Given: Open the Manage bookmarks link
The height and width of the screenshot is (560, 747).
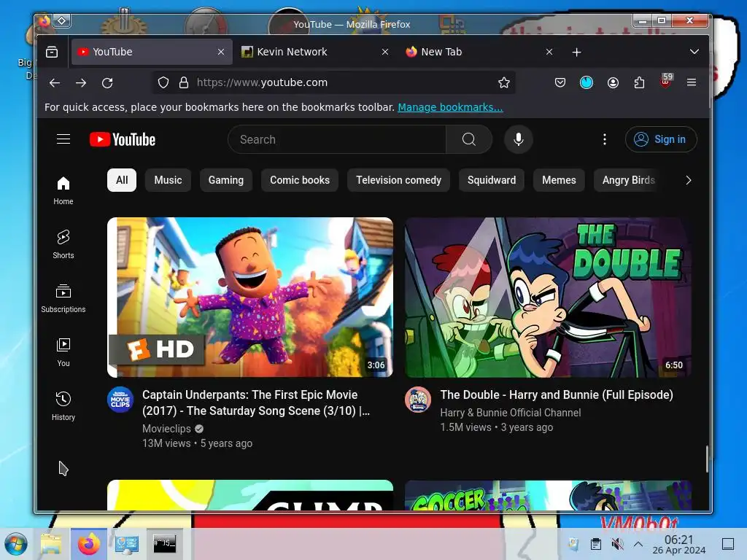Looking at the screenshot, I should pos(450,107).
